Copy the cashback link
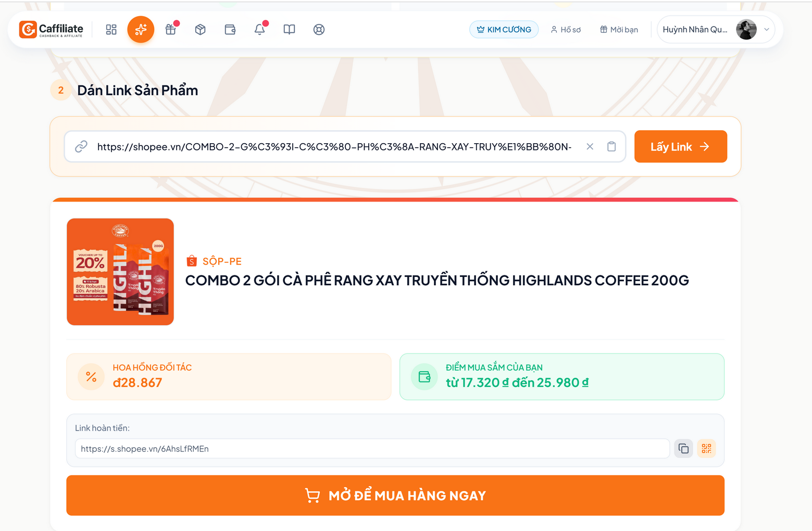The image size is (812, 531). (x=683, y=449)
